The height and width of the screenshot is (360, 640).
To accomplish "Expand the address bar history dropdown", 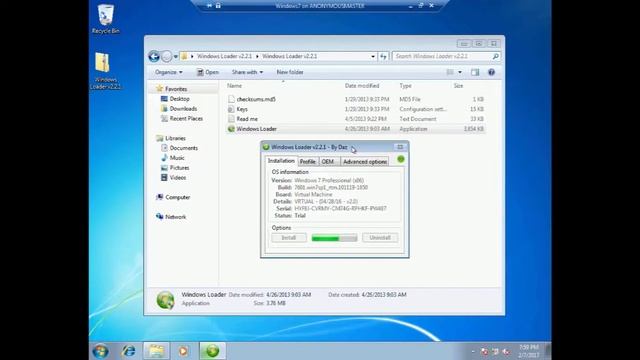I will coord(373,57).
